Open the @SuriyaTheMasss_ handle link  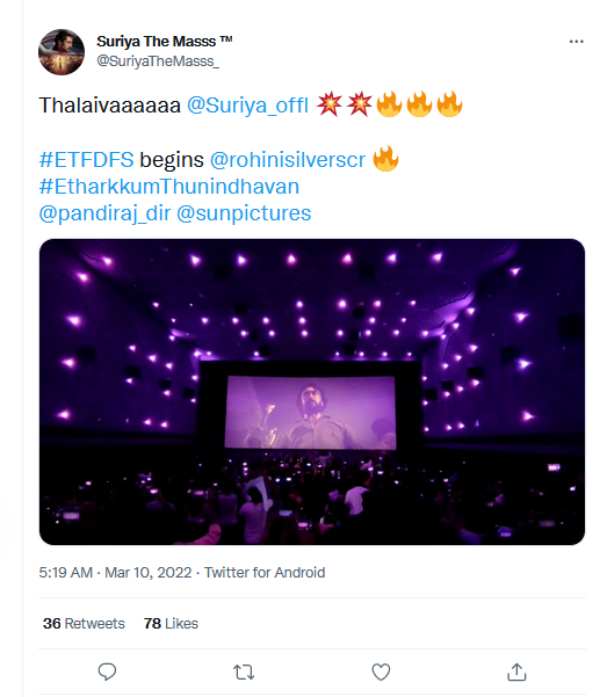pos(157,61)
